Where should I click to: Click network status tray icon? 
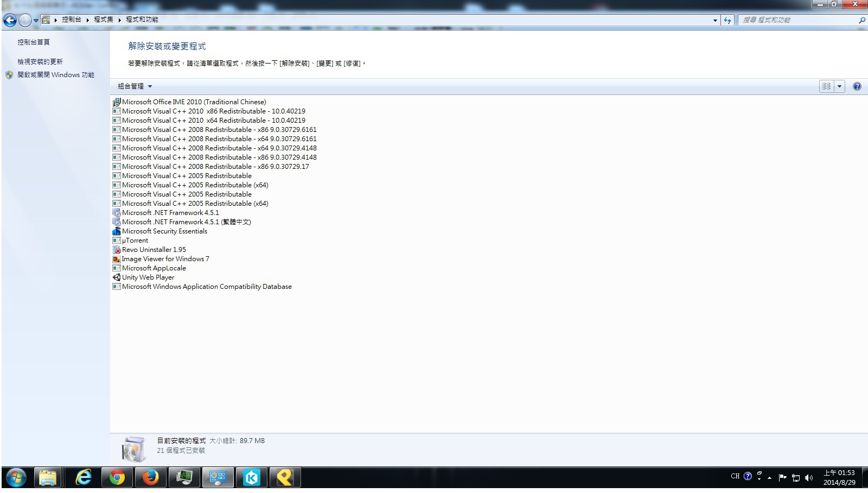796,478
